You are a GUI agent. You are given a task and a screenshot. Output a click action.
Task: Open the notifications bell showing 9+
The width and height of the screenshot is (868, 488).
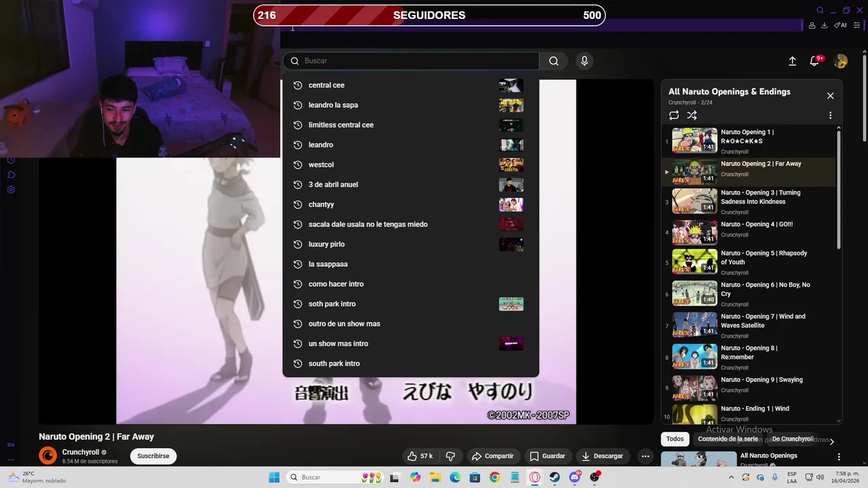(815, 61)
